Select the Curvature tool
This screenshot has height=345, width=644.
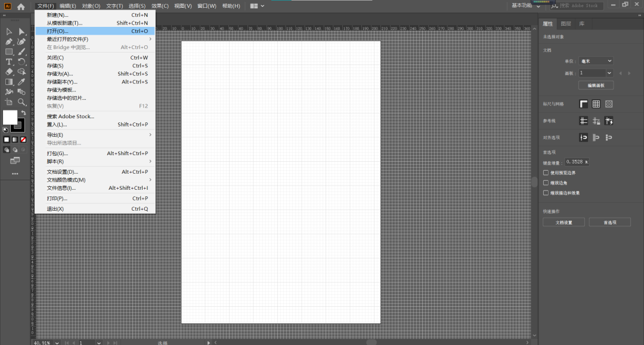21,42
